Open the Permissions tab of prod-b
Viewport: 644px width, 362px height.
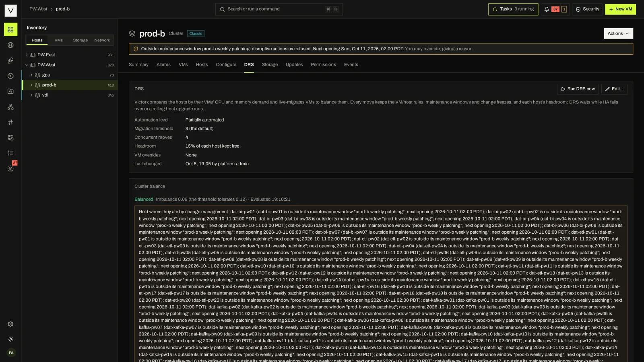(323, 65)
